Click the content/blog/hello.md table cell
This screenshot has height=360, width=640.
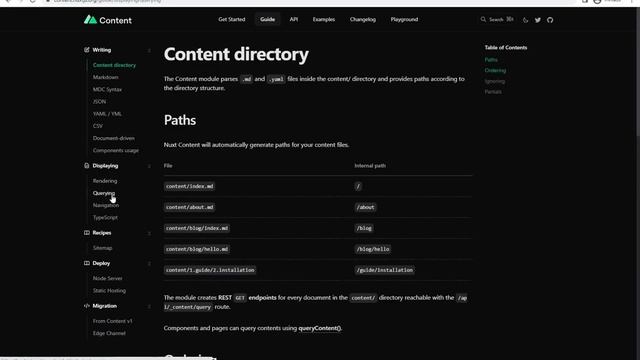(x=197, y=249)
